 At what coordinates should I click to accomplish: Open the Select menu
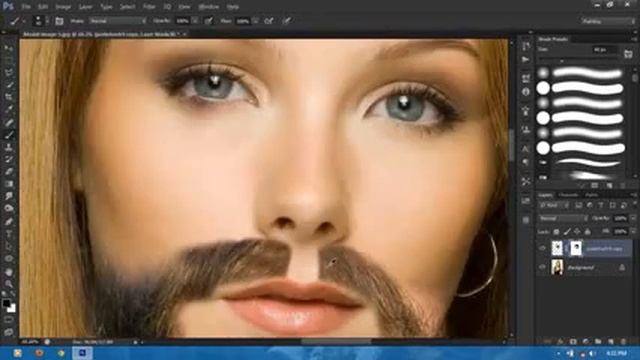point(127,7)
